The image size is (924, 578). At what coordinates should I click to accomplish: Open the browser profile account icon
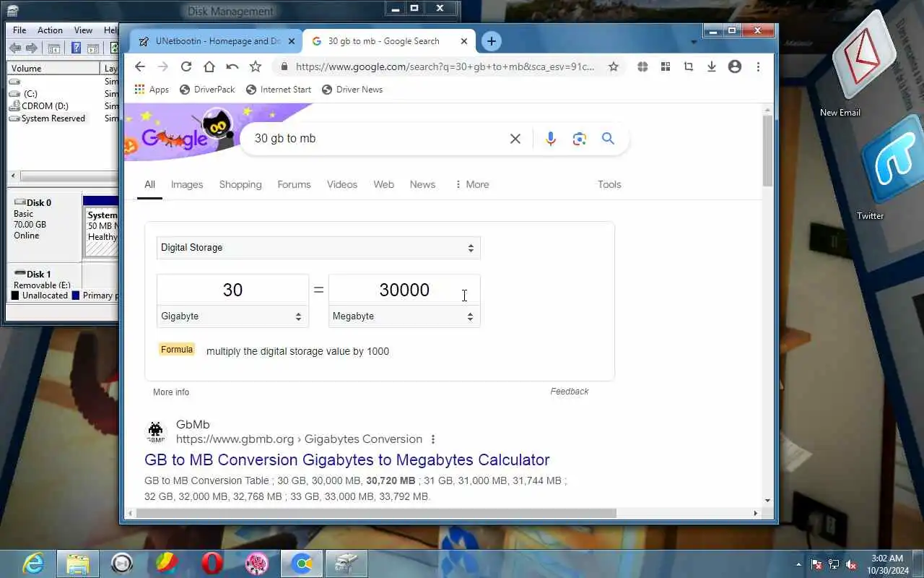coord(735,66)
